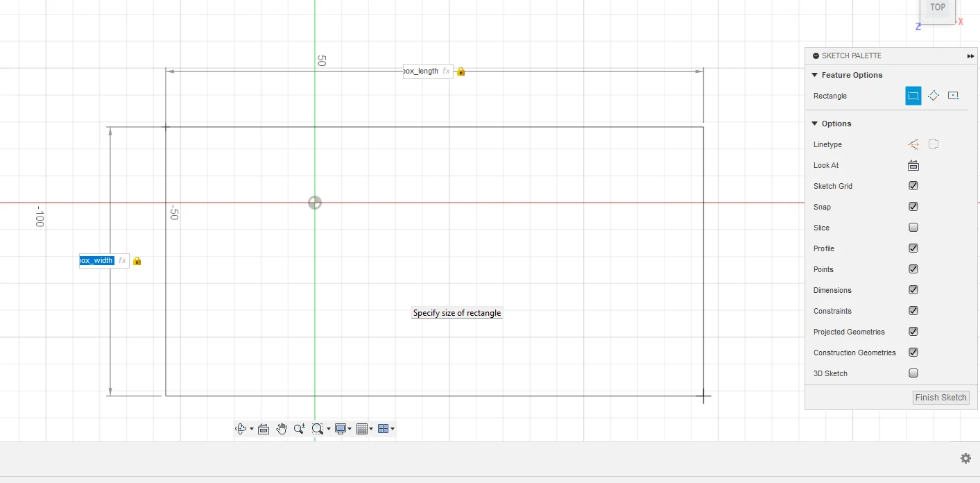Click the box_length dimension input field
The image size is (980, 483).
point(428,71)
